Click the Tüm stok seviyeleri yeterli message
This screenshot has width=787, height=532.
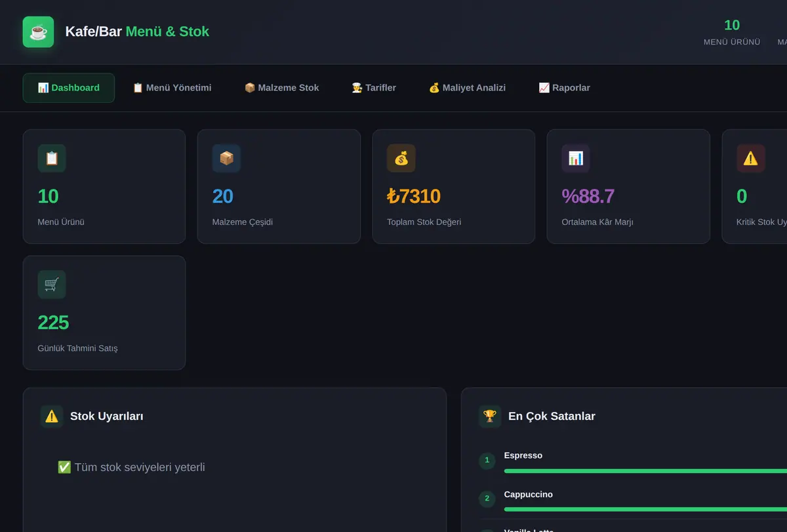(x=131, y=467)
